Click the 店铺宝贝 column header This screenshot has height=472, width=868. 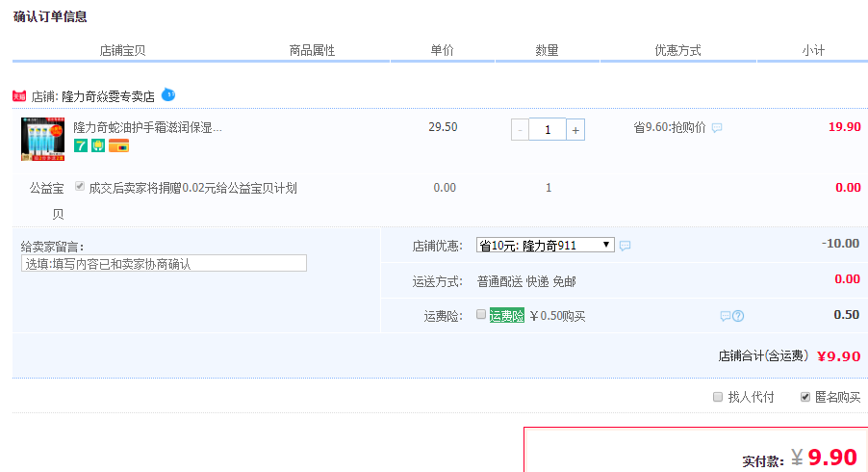click(122, 50)
